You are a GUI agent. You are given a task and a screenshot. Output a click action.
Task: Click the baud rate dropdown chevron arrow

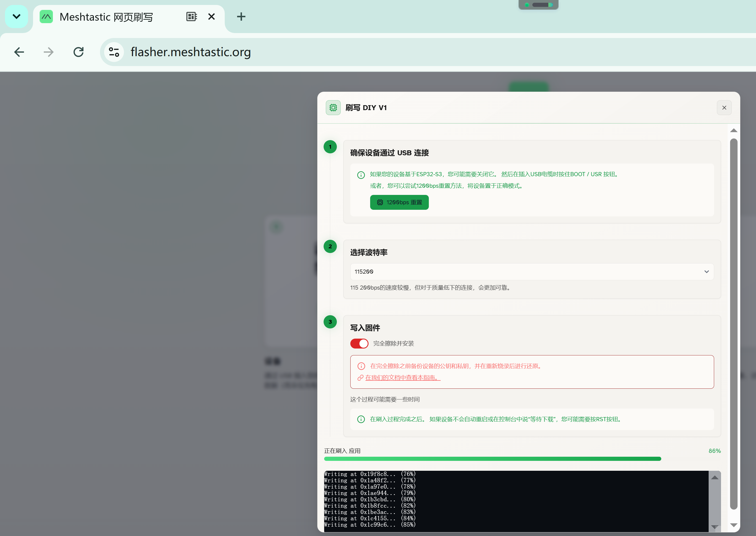coord(706,272)
